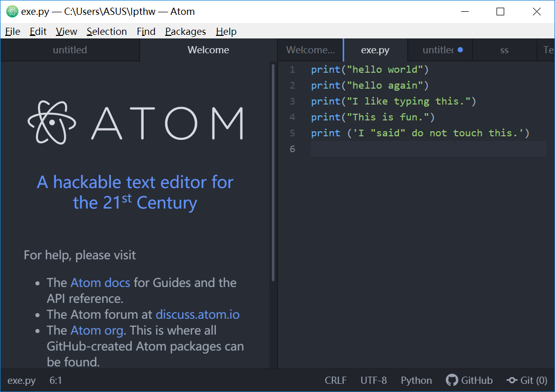Open the Selection menu

click(106, 31)
